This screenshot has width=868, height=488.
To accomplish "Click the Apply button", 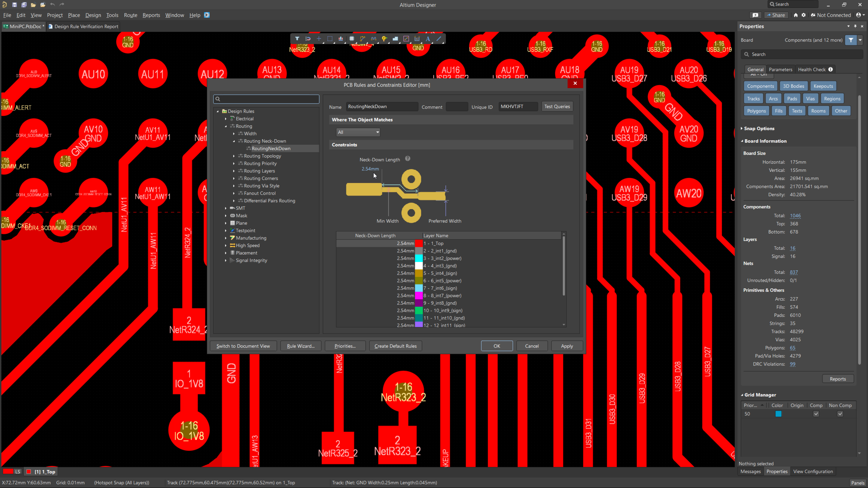I will tap(567, 346).
